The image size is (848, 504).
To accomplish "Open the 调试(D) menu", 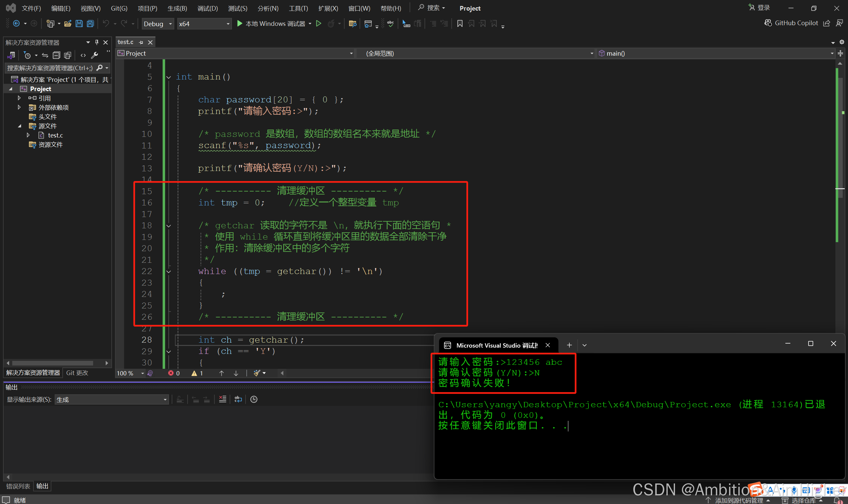I will click(207, 8).
